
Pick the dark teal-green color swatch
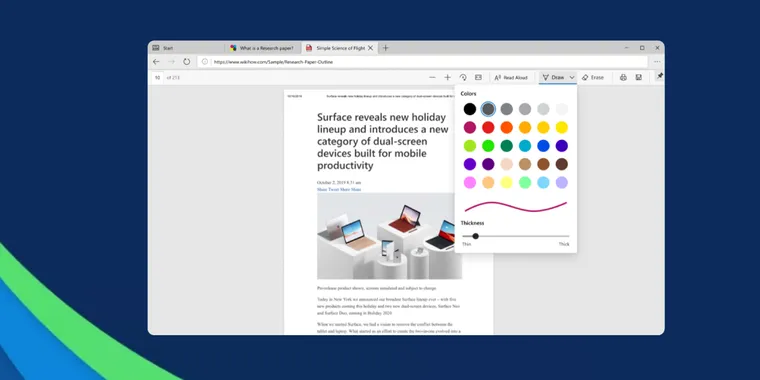507,146
